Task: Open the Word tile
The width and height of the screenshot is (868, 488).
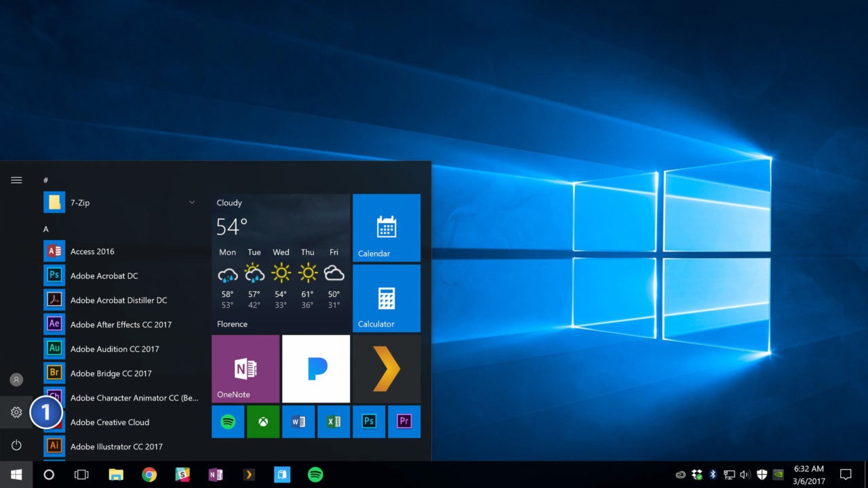Action: 298,422
